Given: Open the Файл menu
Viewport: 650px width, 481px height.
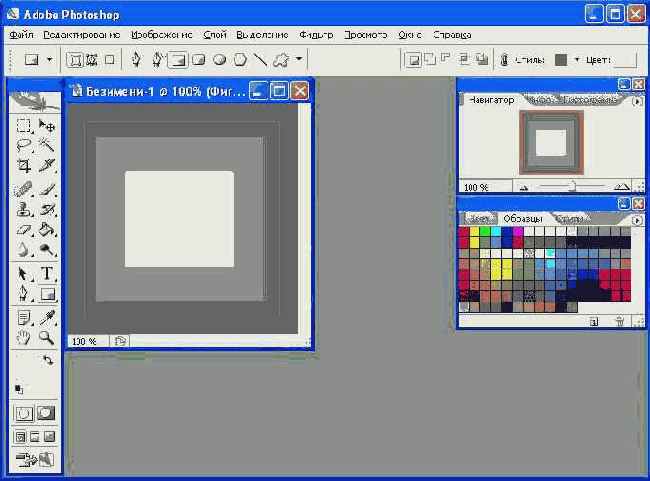Looking at the screenshot, I should (x=21, y=35).
